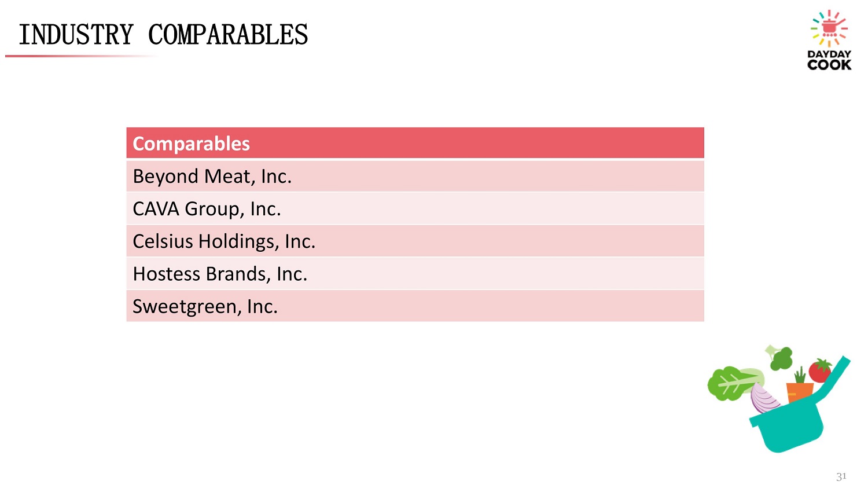Screen dimensions: 868x488
Task: Click the red tomato illustration
Action: pos(819,370)
